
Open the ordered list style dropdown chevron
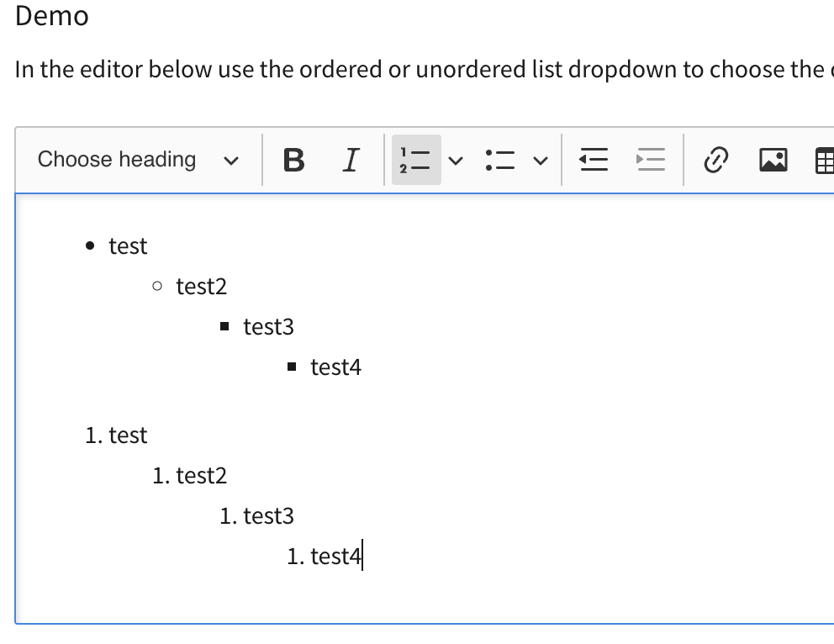456,159
